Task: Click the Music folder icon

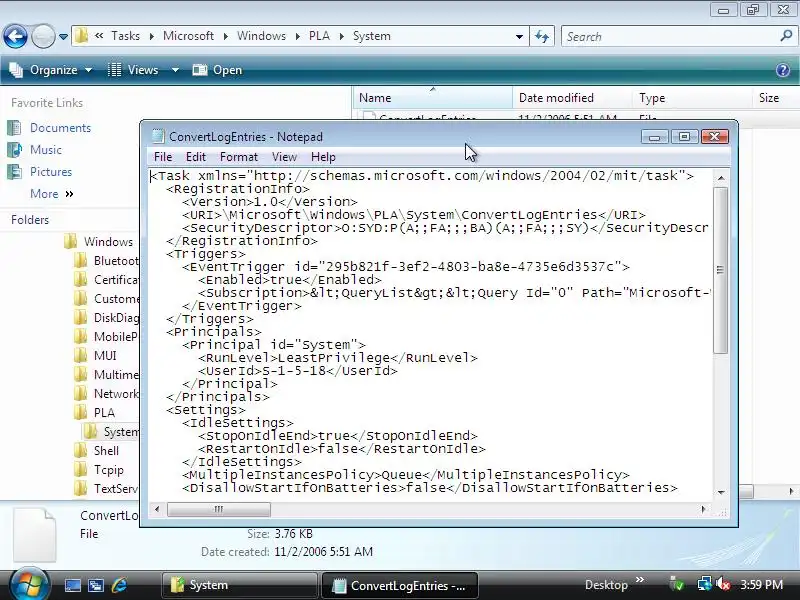Action: [x=14, y=149]
